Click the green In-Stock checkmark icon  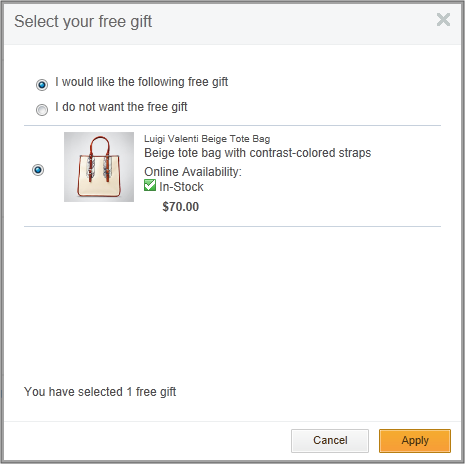(x=150, y=185)
